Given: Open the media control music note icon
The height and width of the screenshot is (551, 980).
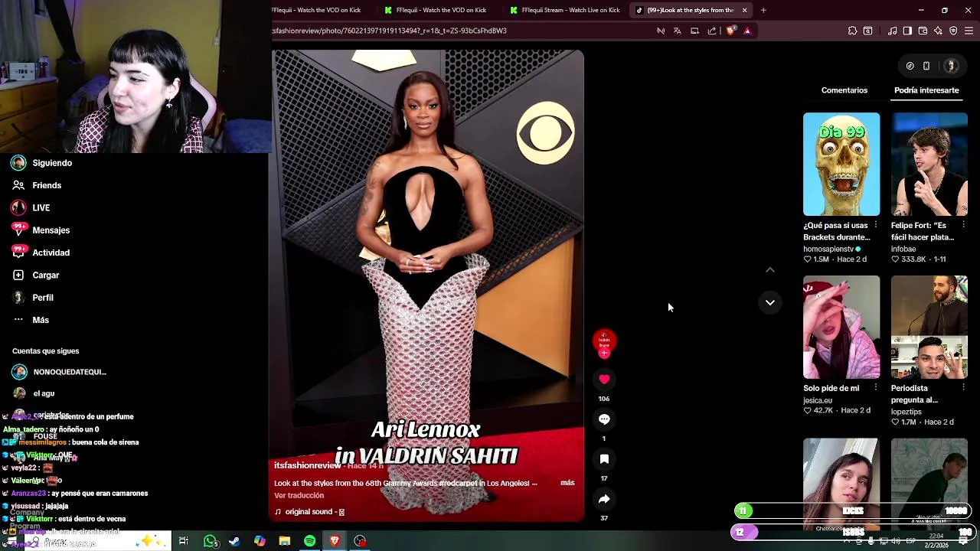Looking at the screenshot, I should pyautogui.click(x=893, y=31).
